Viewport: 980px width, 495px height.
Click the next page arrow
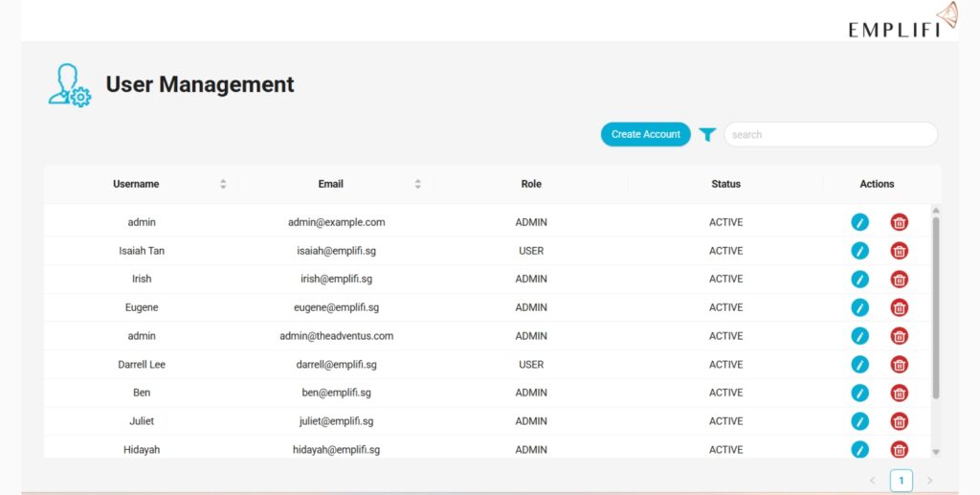pos(929,481)
